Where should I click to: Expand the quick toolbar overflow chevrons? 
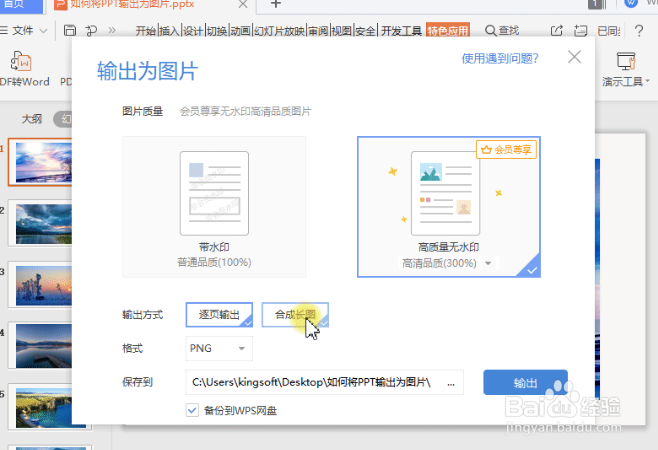pyautogui.click(x=112, y=30)
